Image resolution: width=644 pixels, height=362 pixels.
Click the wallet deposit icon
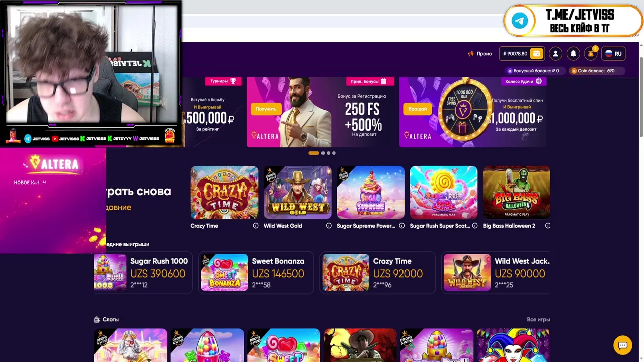(x=537, y=54)
